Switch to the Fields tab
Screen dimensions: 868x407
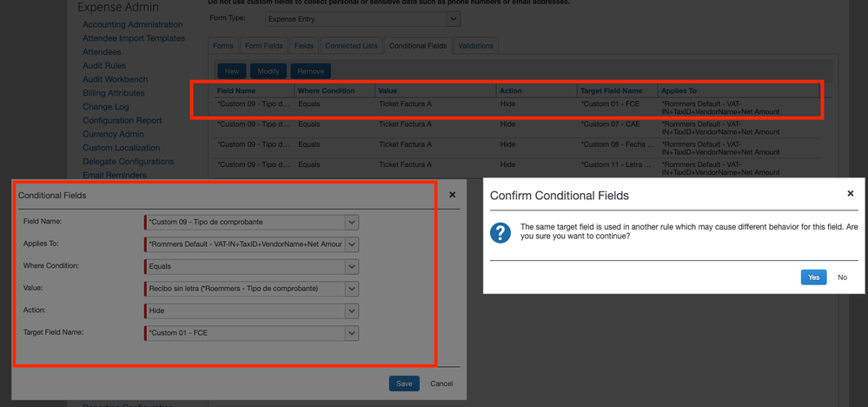(304, 46)
